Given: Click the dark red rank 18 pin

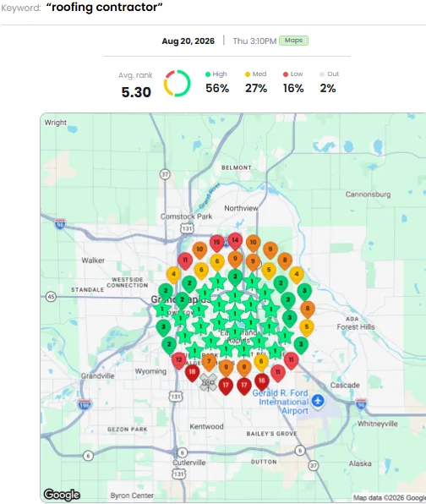Looking at the screenshot, I should [192, 373].
